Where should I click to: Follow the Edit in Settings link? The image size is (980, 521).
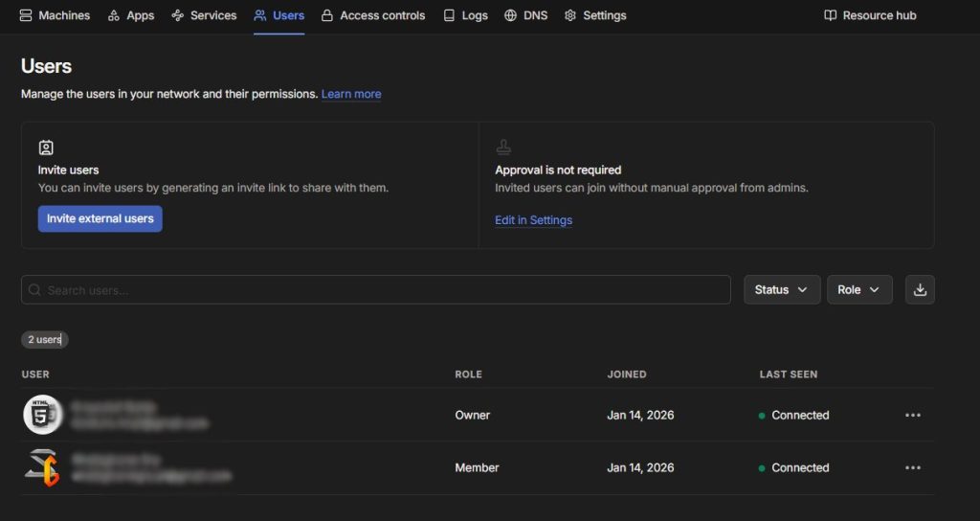(x=533, y=220)
